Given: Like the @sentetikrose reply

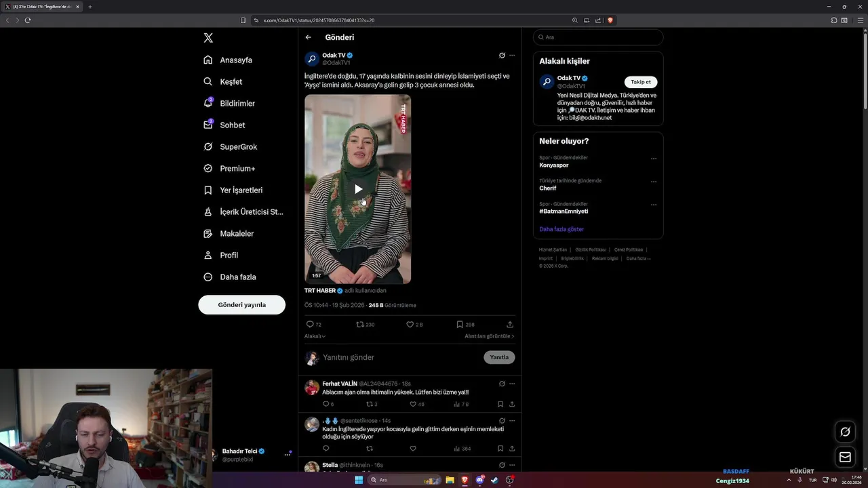Looking at the screenshot, I should coord(413,449).
